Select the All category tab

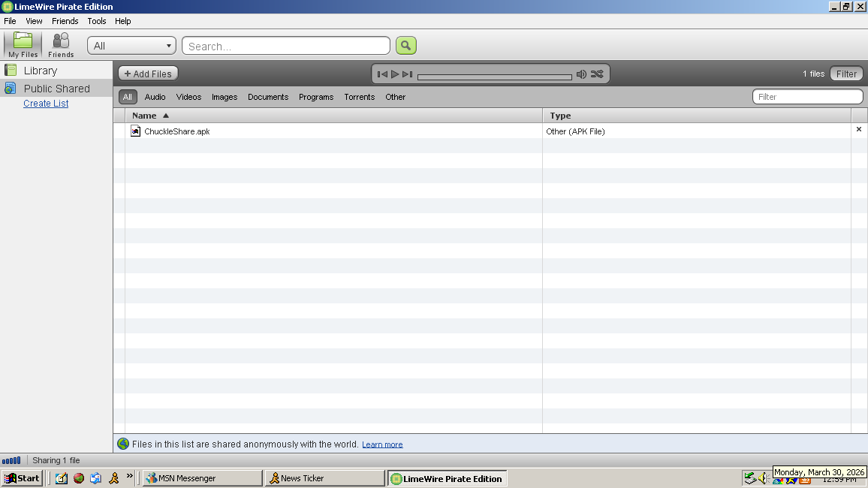point(128,97)
